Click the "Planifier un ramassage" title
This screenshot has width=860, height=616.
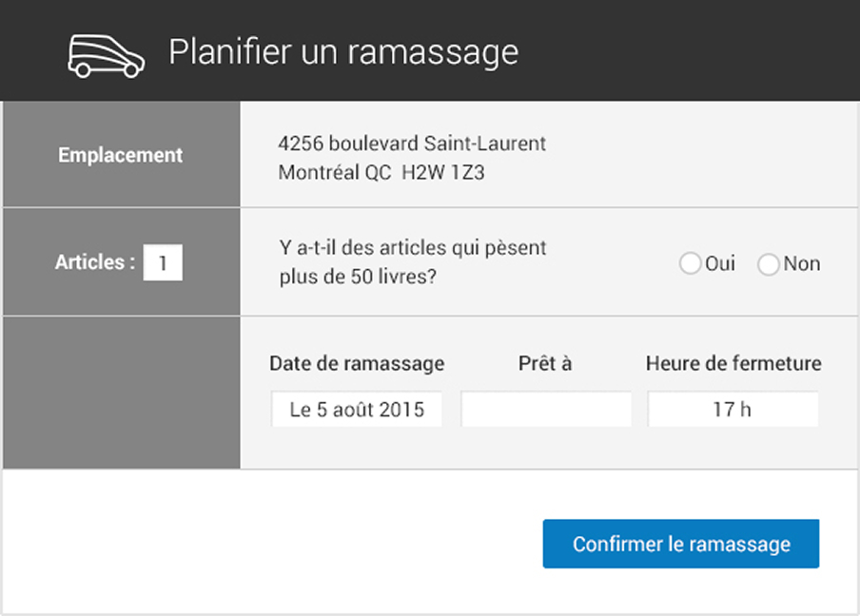pyautogui.click(x=342, y=51)
